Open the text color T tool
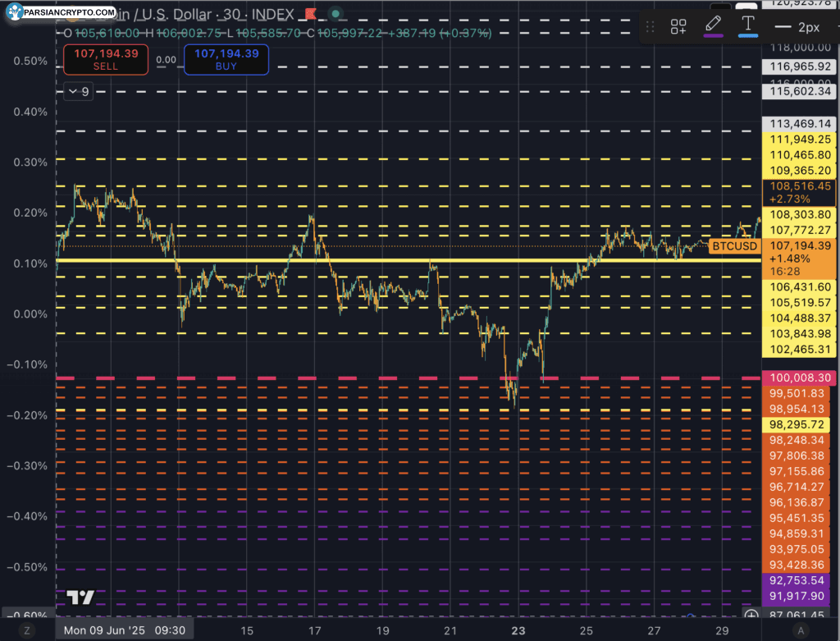Viewport: 840px width, 641px height. click(748, 25)
